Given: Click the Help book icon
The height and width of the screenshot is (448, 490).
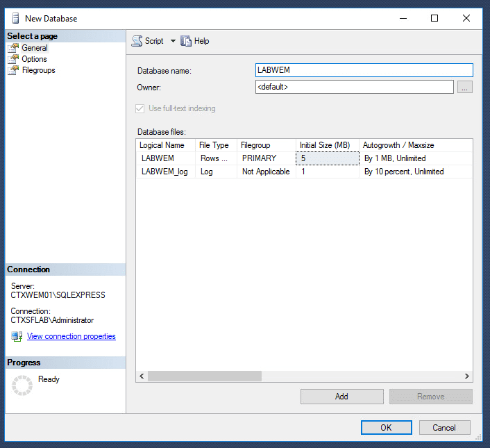Looking at the screenshot, I should click(x=186, y=41).
